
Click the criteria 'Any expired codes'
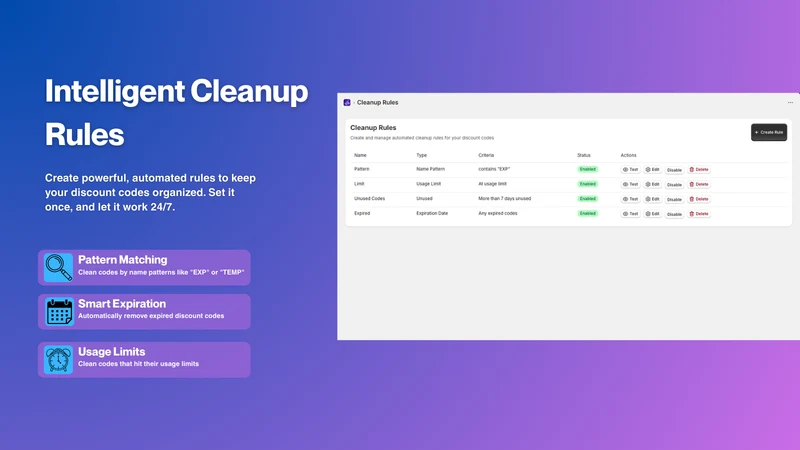point(498,213)
